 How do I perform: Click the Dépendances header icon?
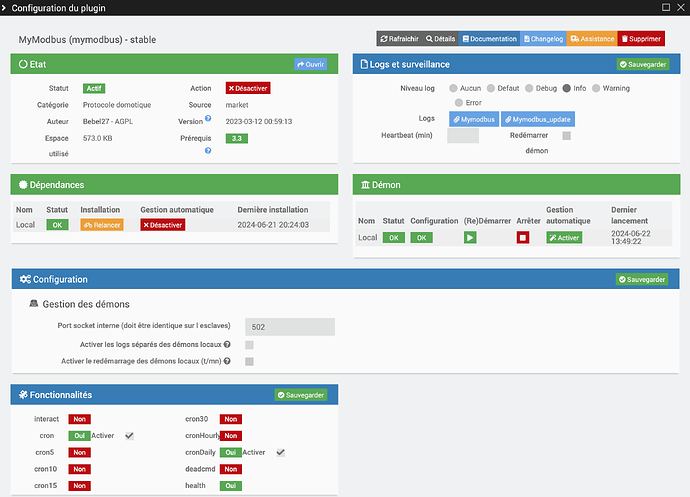pos(23,185)
